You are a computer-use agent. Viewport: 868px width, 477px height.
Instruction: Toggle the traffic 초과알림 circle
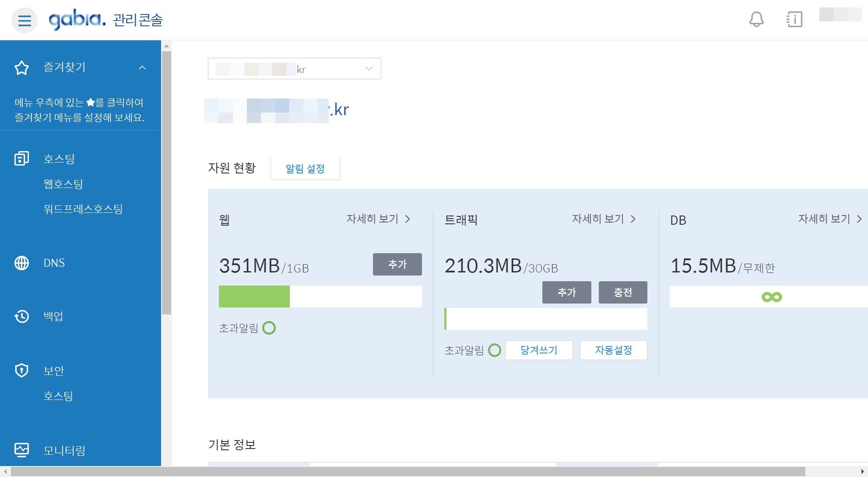point(495,350)
